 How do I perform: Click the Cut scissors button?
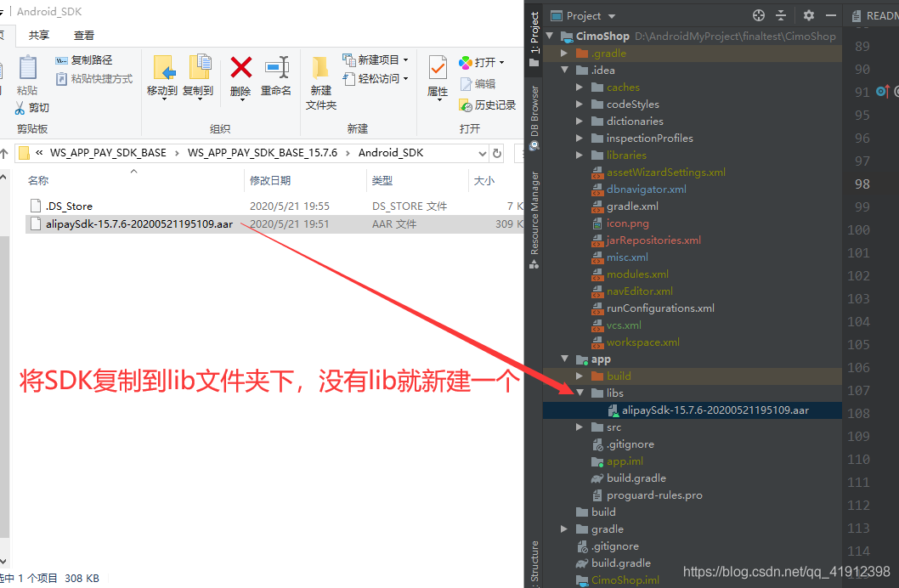[x=32, y=108]
